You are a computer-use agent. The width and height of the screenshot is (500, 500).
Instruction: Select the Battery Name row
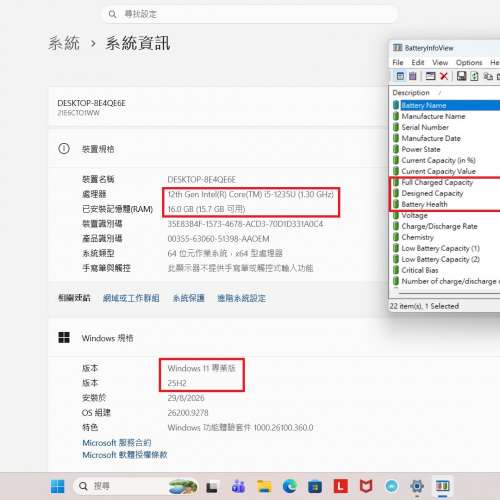446,105
